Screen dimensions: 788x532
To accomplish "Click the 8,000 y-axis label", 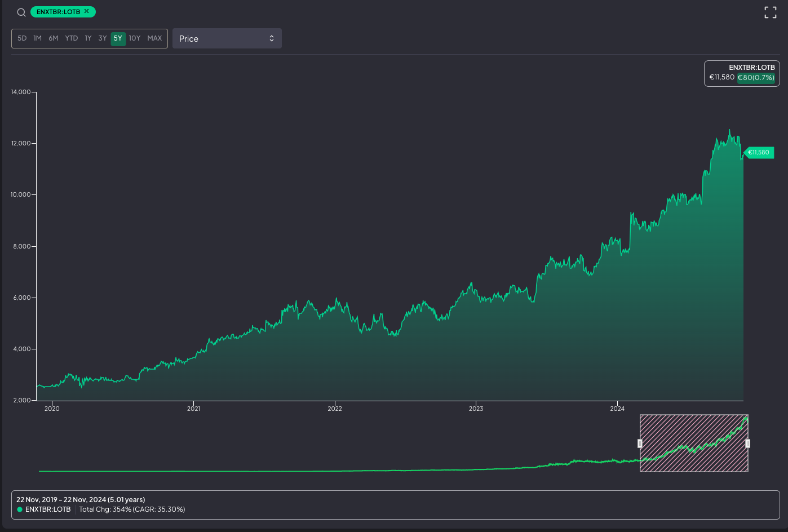I will coord(22,246).
